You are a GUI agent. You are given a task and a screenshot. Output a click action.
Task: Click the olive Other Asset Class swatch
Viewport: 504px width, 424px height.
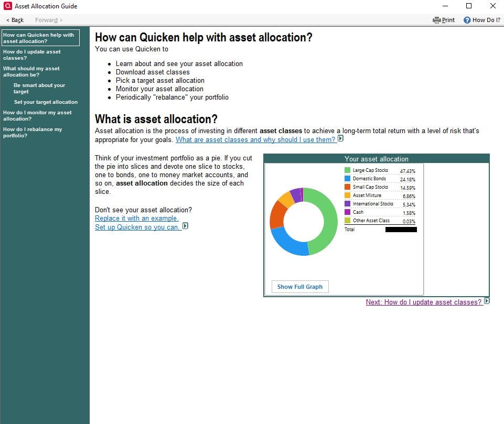click(347, 220)
